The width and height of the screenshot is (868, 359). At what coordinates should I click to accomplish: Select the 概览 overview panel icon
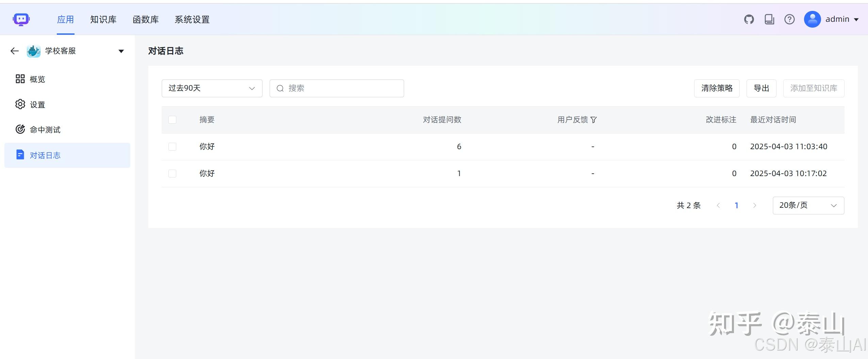click(20, 79)
